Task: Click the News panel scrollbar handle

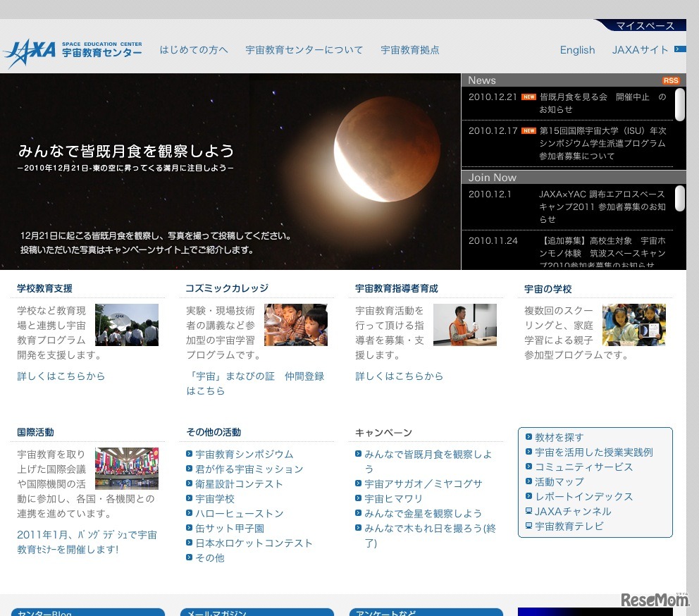Action: [x=679, y=106]
